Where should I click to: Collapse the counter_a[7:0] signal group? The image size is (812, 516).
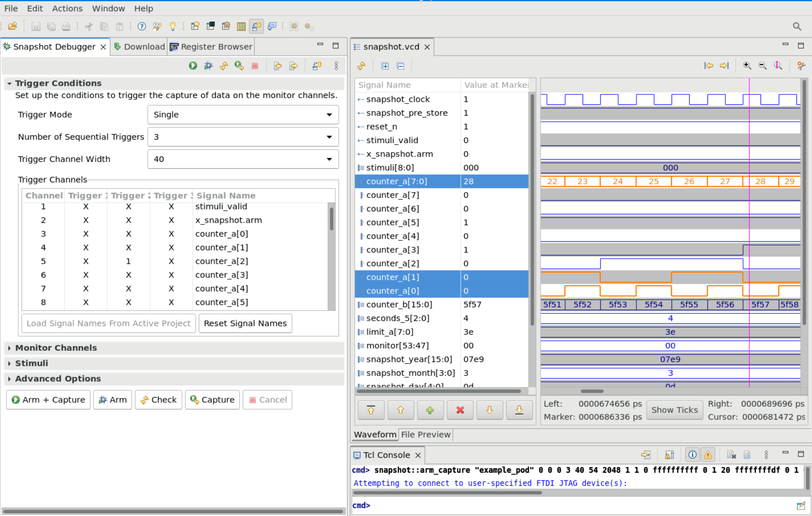tap(361, 182)
